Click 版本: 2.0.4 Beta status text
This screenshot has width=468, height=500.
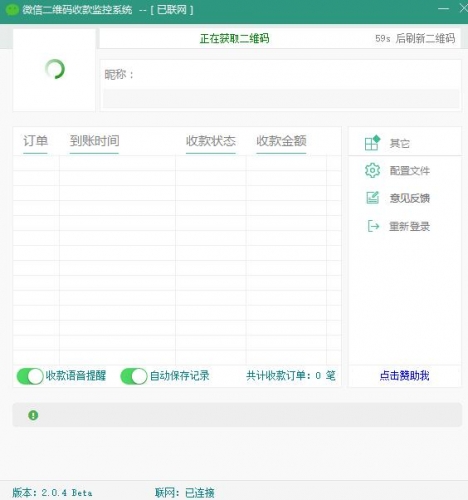(52, 492)
